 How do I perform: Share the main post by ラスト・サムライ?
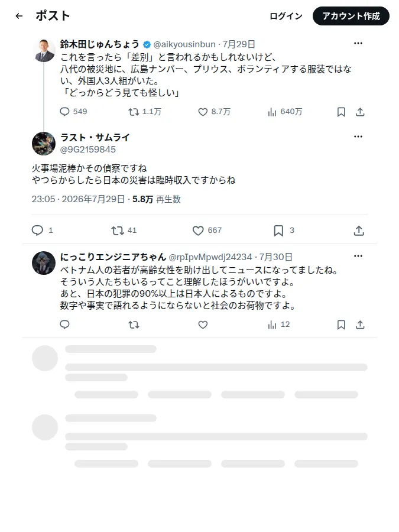pyautogui.click(x=359, y=231)
